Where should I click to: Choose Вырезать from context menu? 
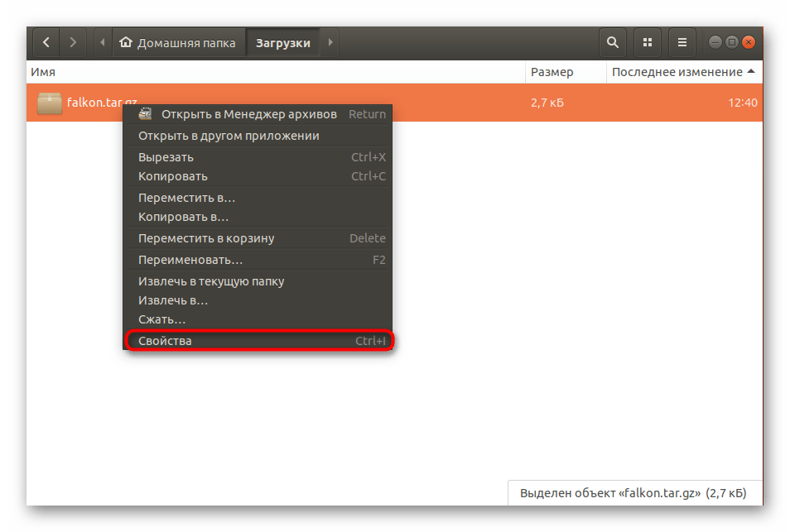[x=166, y=157]
